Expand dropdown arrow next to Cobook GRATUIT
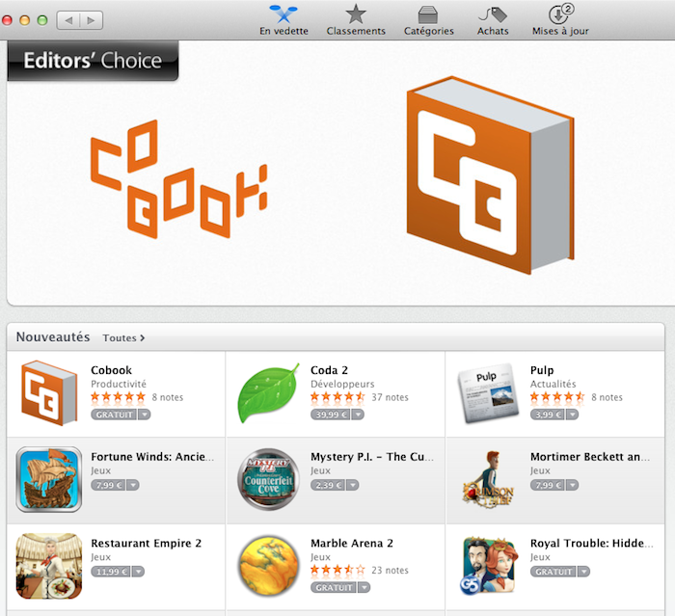675x616 pixels. pyautogui.click(x=145, y=415)
